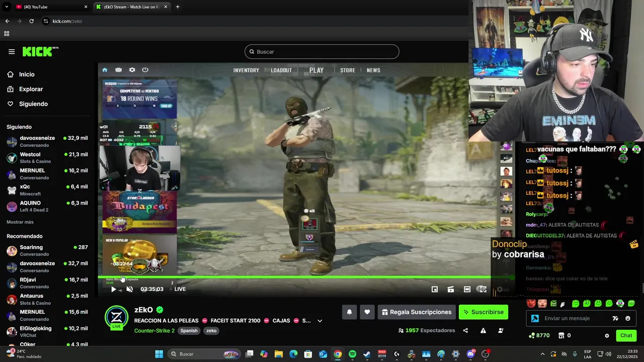Image resolution: width=644 pixels, height=362 pixels.
Task: Go to Inicio in sidebar
Action: (27, 74)
